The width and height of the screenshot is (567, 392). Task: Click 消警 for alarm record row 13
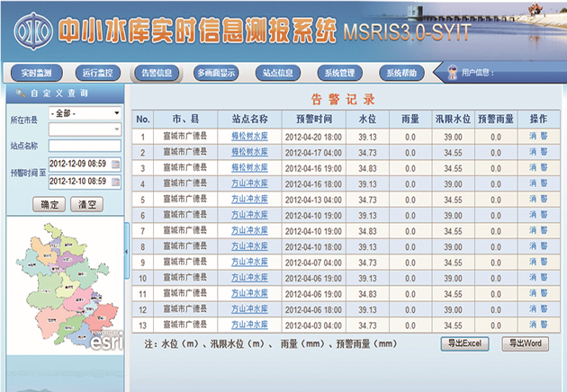pyautogui.click(x=538, y=325)
